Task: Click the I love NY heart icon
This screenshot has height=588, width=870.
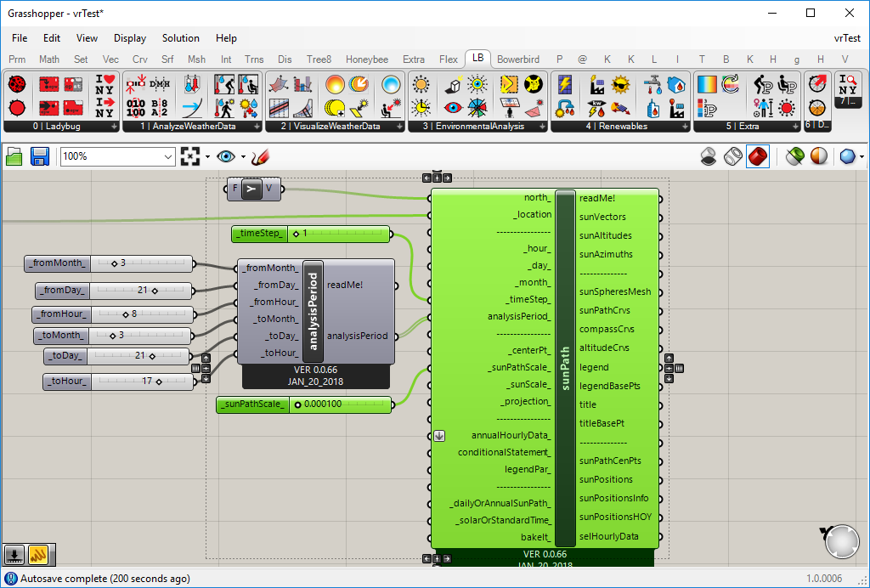Action: pyautogui.click(x=105, y=84)
